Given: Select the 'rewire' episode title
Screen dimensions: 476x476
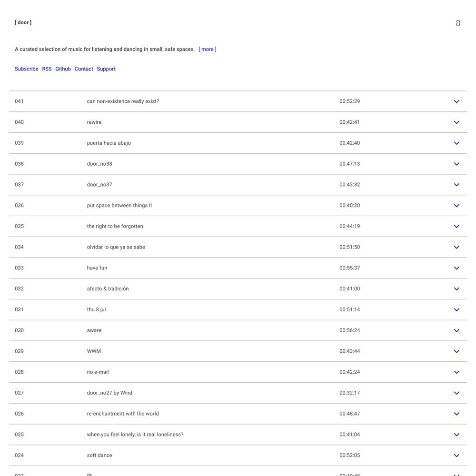Looking at the screenshot, I should 94,122.
